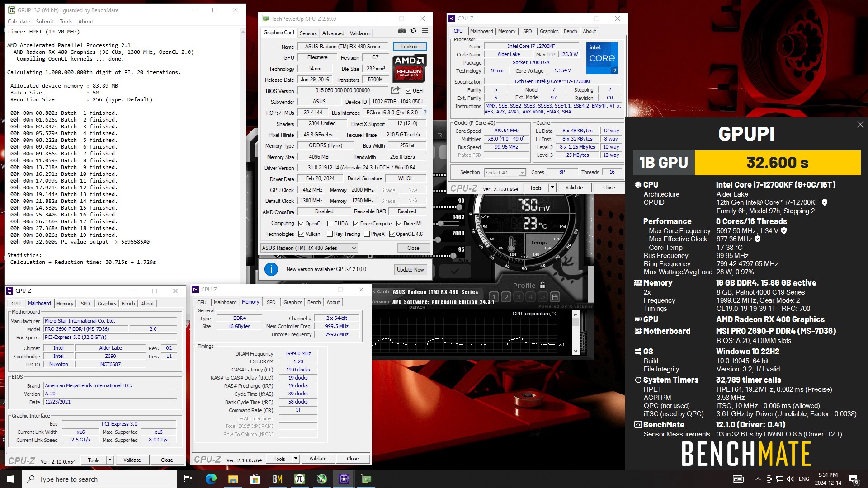
Task: Open the Calculate menu in GPUPI
Action: [x=19, y=22]
